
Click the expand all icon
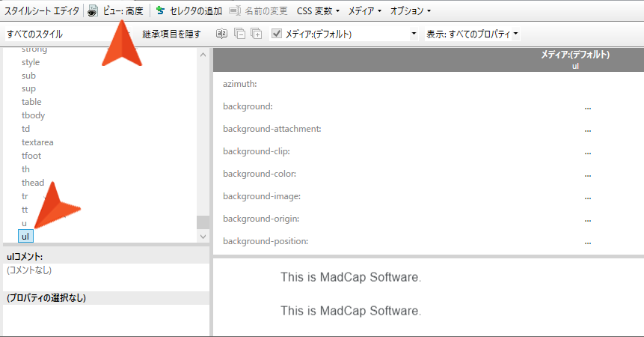pyautogui.click(x=257, y=34)
